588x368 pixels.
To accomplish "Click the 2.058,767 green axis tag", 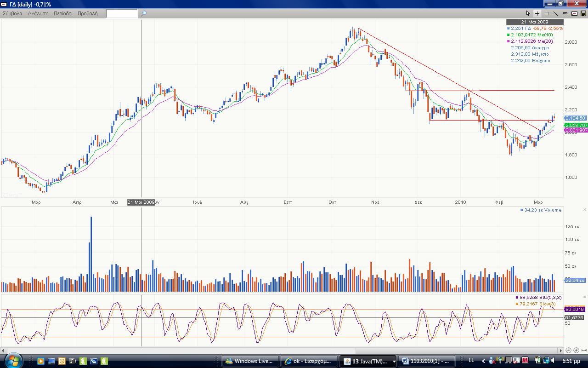I will tap(576, 125).
